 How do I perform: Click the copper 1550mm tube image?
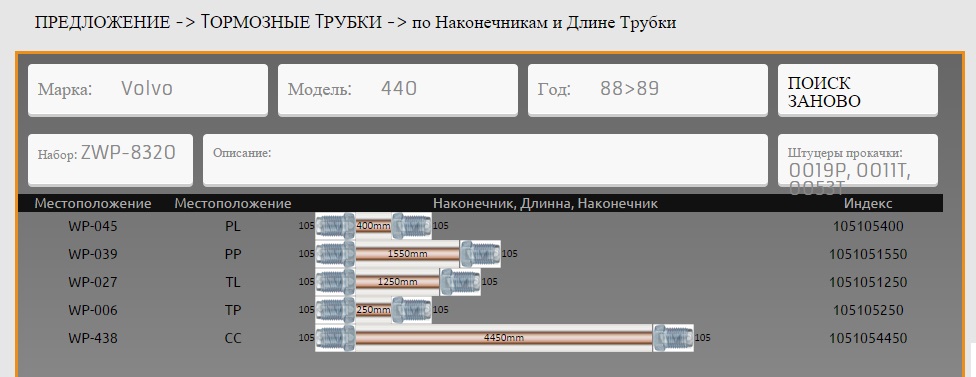point(407,254)
